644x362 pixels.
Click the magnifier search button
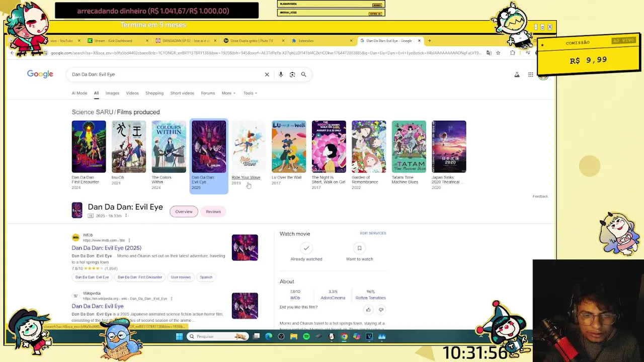click(x=303, y=74)
